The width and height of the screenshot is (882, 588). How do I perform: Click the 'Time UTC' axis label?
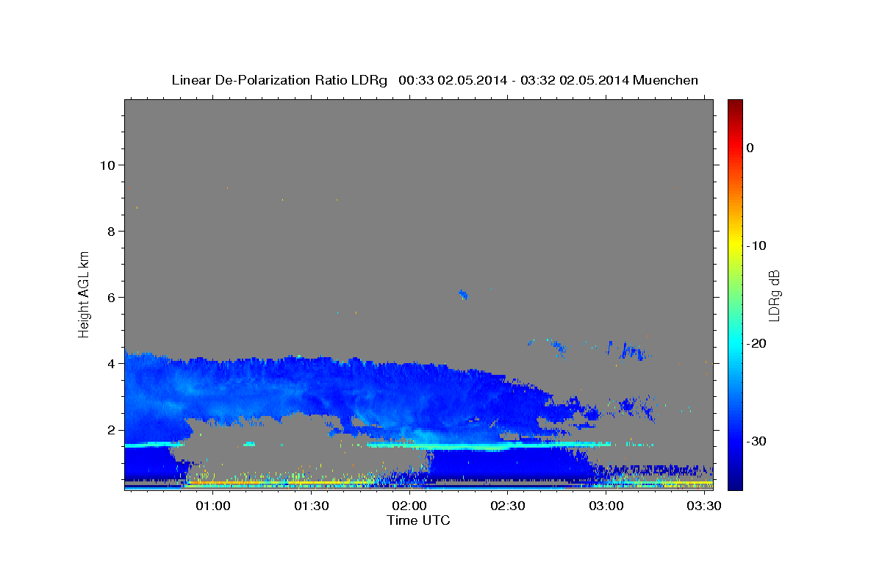click(418, 520)
